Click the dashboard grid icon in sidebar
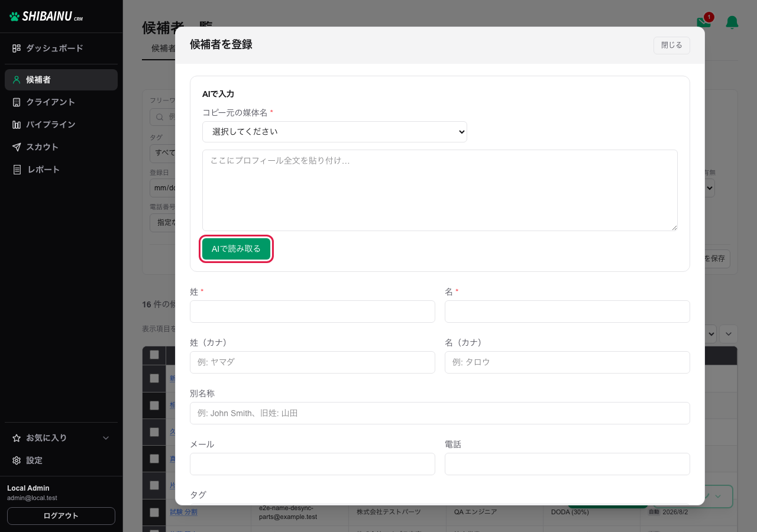 [17, 48]
